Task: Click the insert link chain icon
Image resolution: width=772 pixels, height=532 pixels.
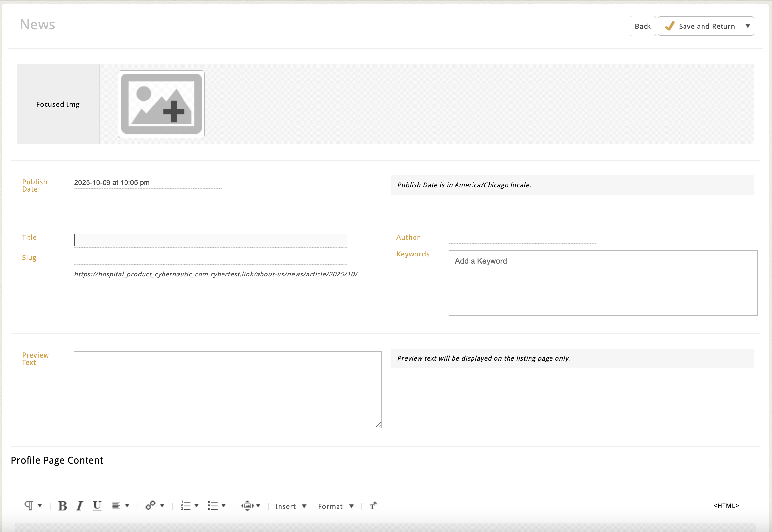Action: coord(150,505)
